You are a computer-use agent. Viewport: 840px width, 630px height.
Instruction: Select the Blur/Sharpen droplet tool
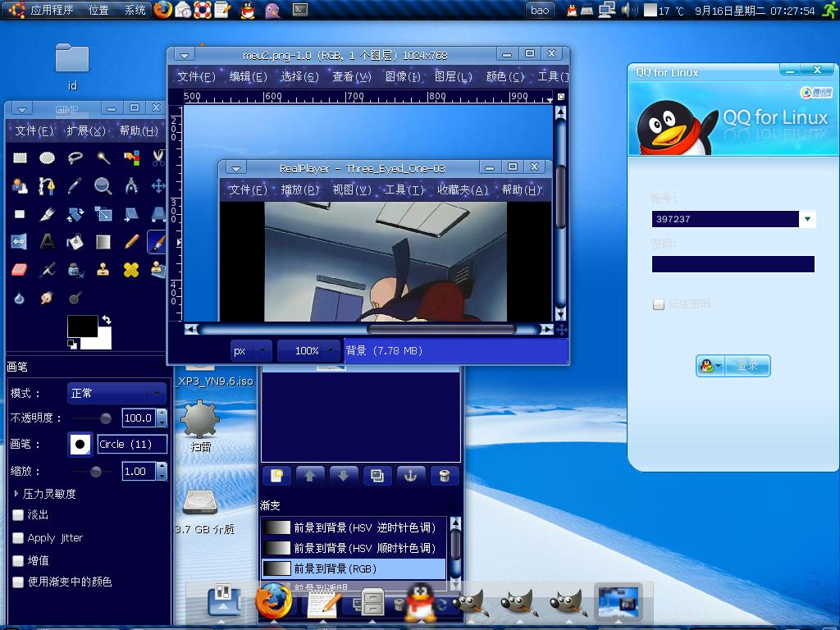pyautogui.click(x=20, y=297)
